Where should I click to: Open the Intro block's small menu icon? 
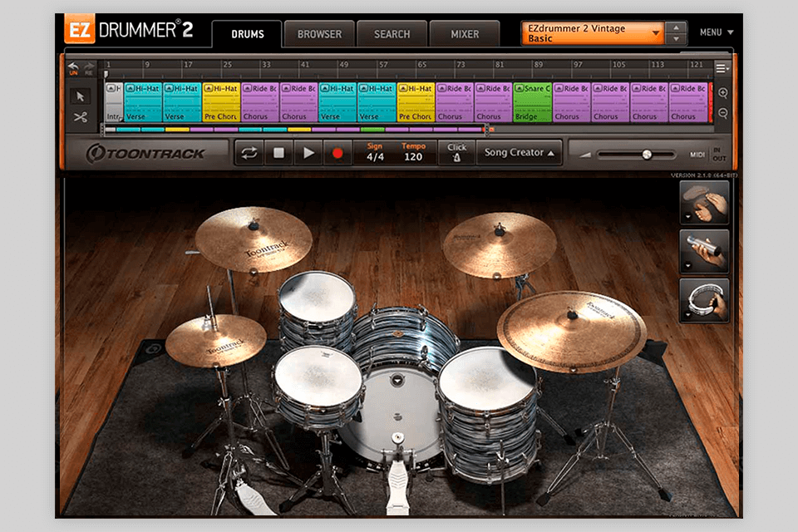pyautogui.click(x=111, y=89)
